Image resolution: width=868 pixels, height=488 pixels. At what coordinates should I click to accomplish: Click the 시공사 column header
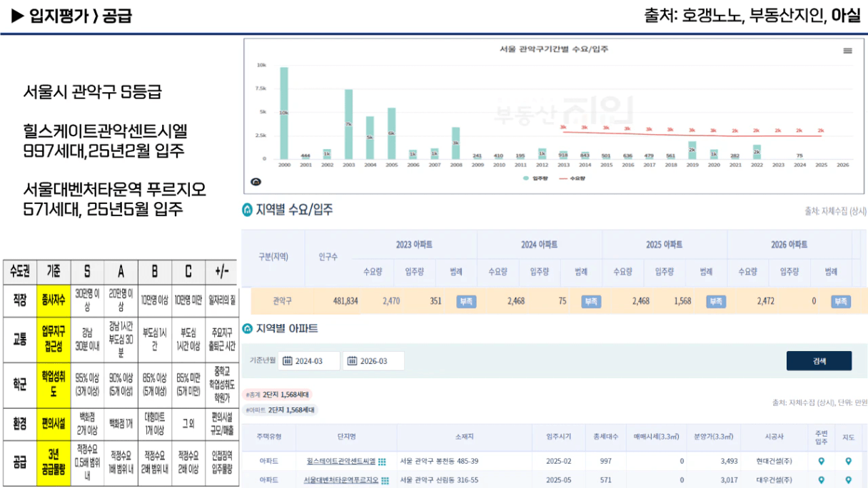pyautogui.click(x=774, y=437)
